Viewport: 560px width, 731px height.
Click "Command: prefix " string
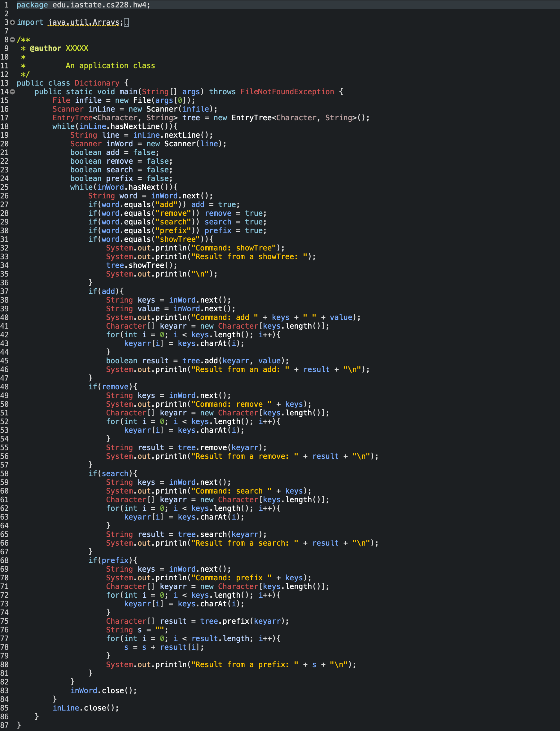[x=231, y=578]
